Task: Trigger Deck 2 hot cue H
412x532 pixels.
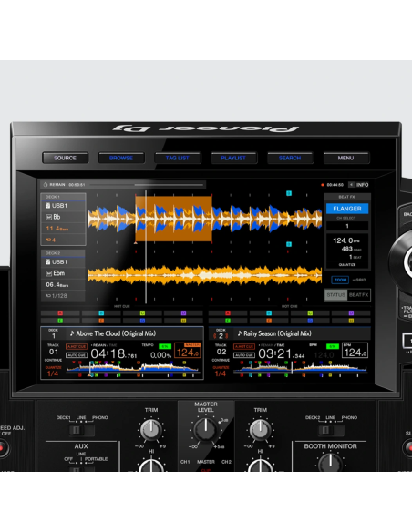Action: [x=351, y=321]
